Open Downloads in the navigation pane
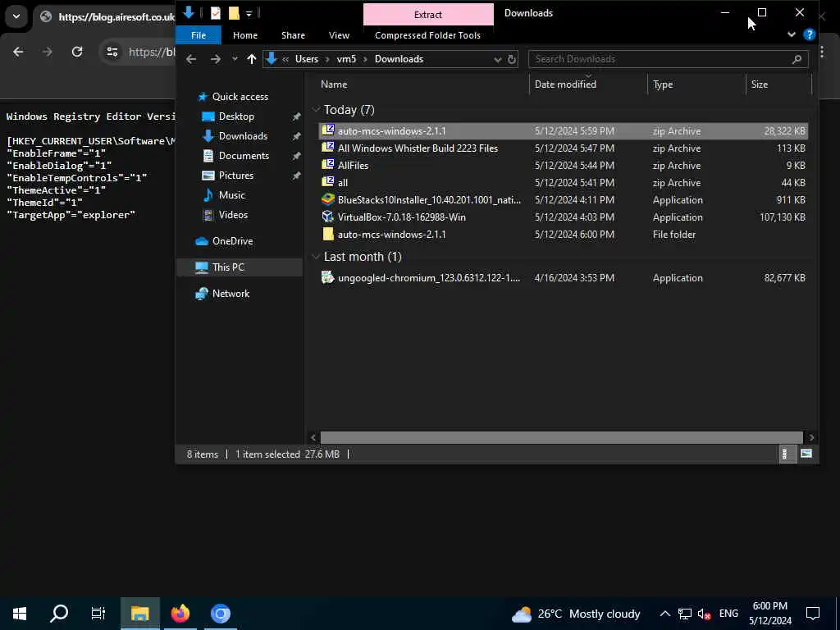This screenshot has width=840, height=630. pos(243,136)
